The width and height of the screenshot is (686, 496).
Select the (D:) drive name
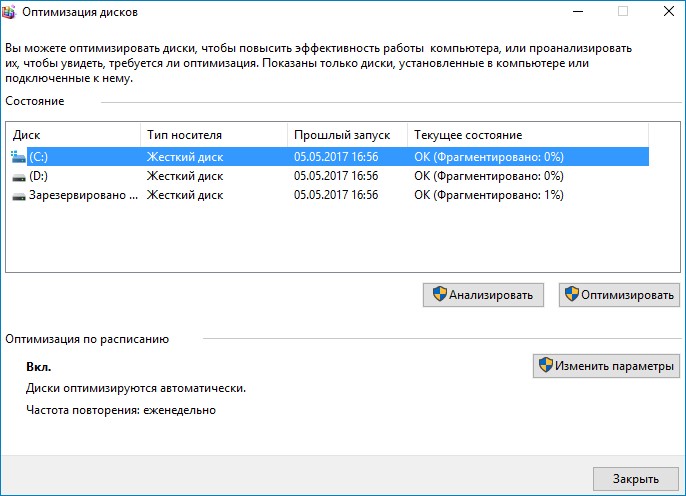pyautogui.click(x=39, y=176)
